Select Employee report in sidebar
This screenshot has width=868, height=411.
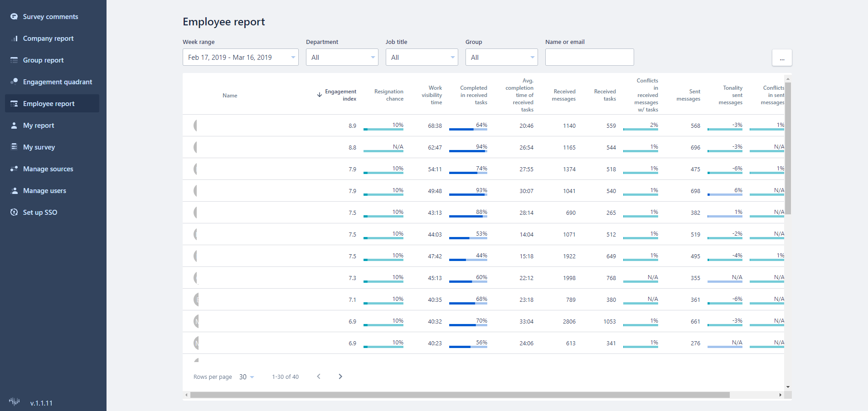click(x=49, y=104)
